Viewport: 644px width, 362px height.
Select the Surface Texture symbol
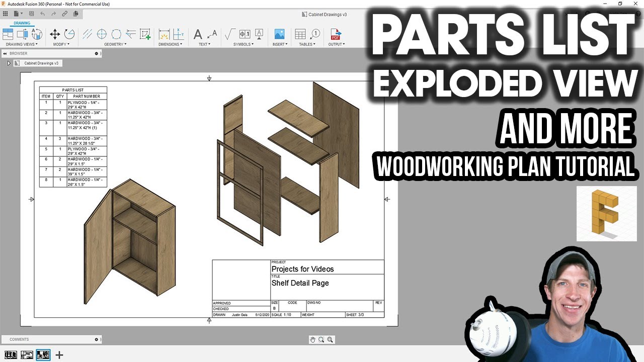point(230,34)
